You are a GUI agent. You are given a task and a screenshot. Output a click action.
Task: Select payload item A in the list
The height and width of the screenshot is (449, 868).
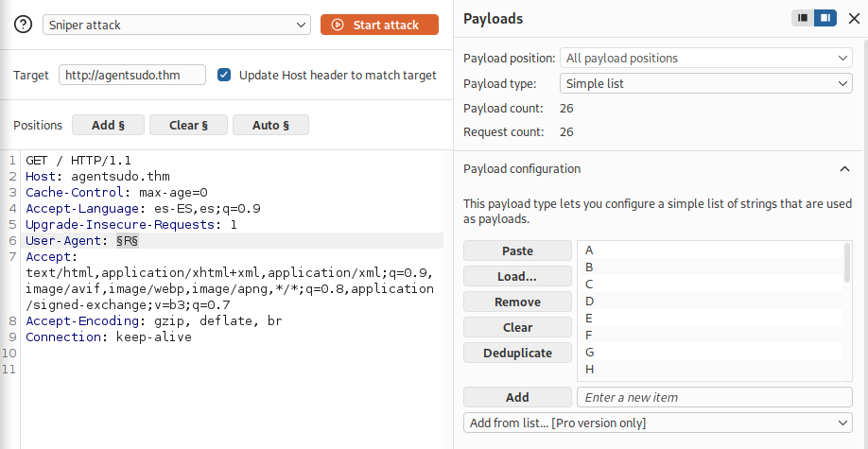710,250
